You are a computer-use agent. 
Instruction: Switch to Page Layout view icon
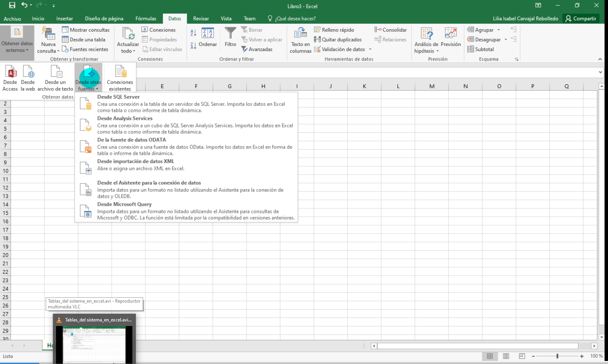(x=506, y=356)
